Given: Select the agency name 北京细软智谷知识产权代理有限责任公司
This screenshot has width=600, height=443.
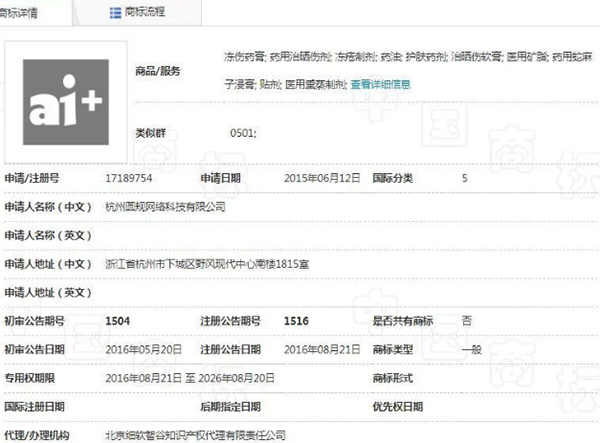Looking at the screenshot, I should point(195,435).
